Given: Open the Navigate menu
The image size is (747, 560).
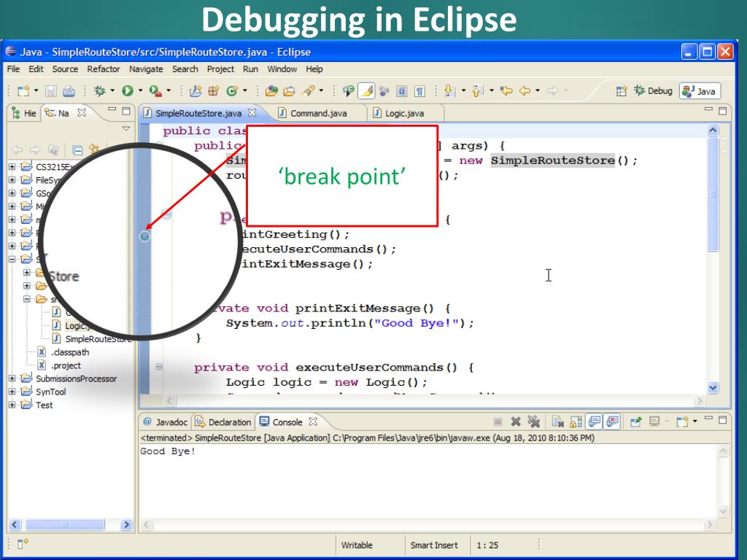Looking at the screenshot, I should (146, 69).
